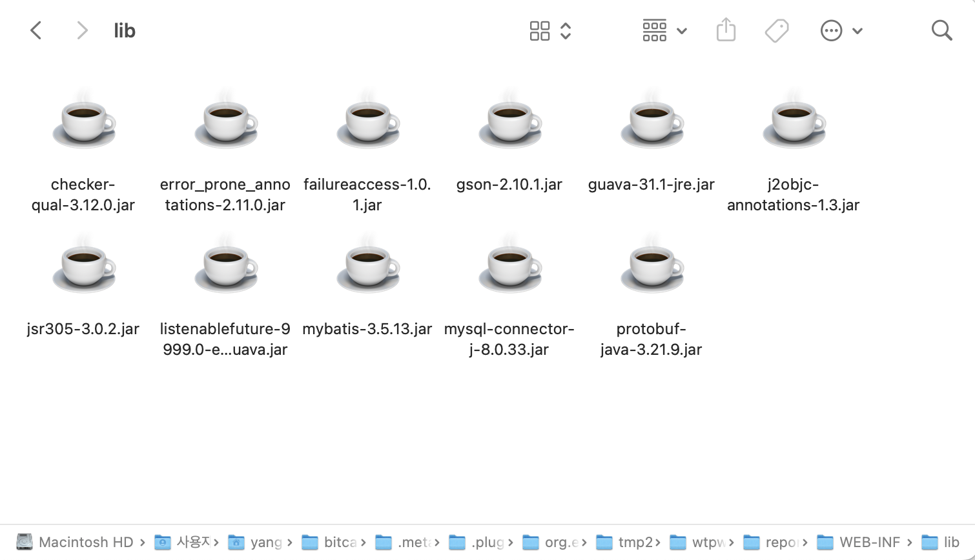Click the tmp2 folder in path bar
This screenshot has width=975, height=560.
624,542
